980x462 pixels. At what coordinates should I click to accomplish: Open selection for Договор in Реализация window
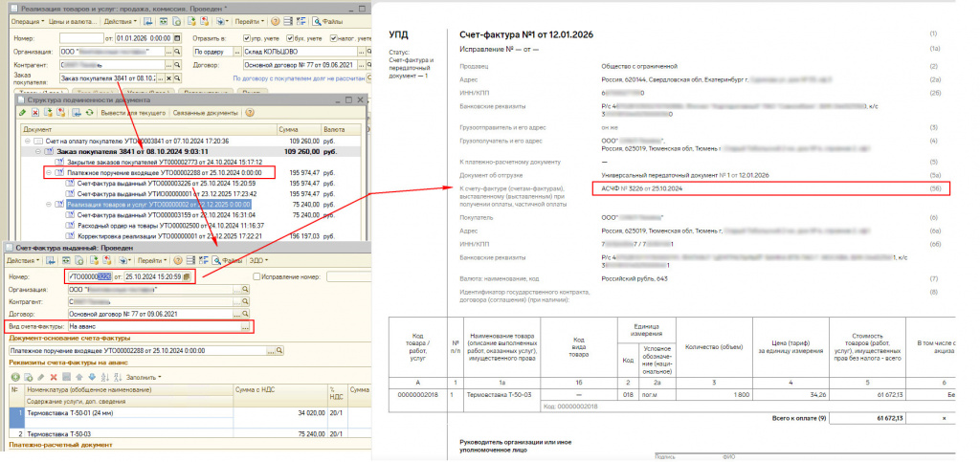click(361, 65)
